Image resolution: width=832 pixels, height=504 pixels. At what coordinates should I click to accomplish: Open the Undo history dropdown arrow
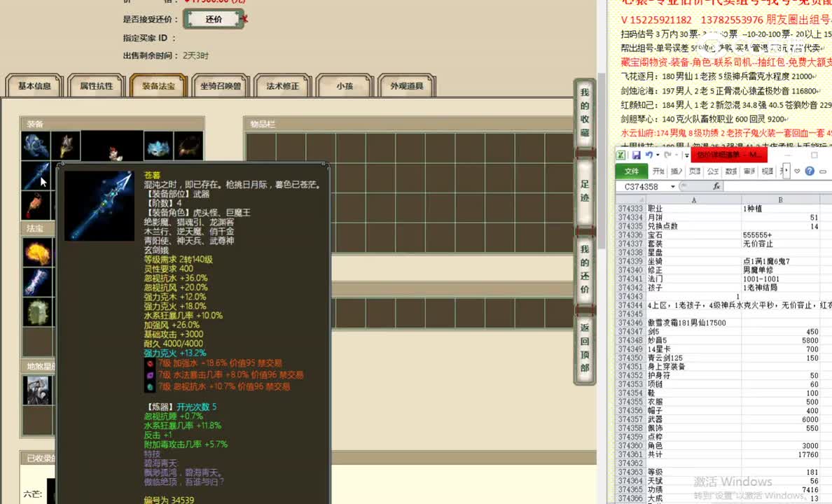(656, 155)
